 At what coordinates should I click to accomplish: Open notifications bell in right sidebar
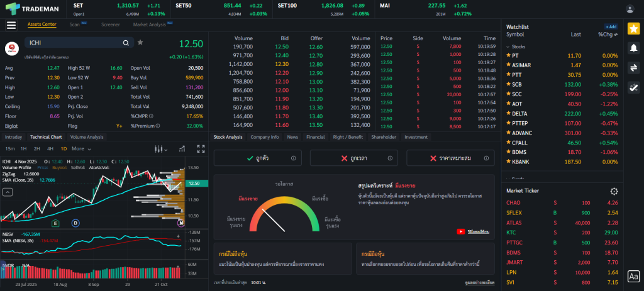coord(633,48)
